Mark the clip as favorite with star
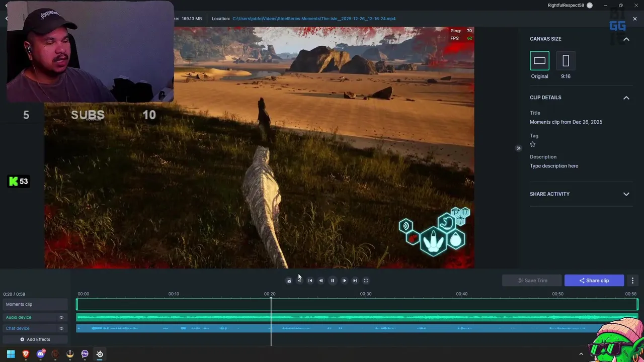This screenshot has height=362, width=644. tap(533, 144)
